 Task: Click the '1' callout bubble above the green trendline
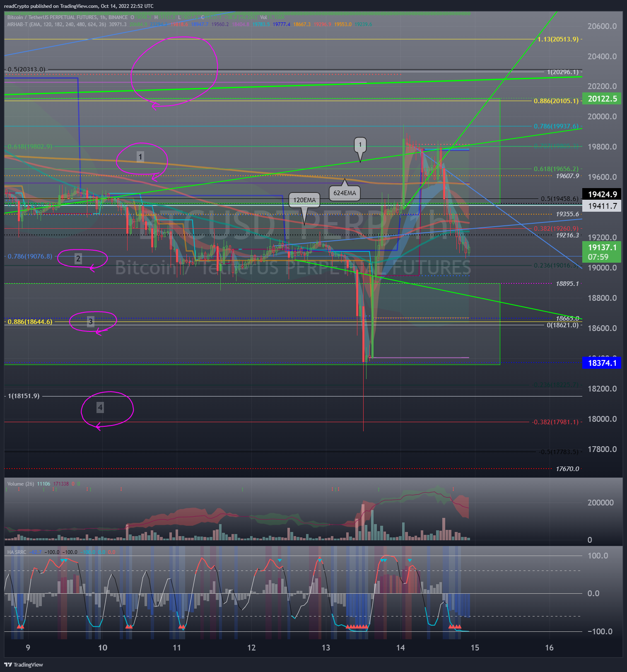[360, 145]
